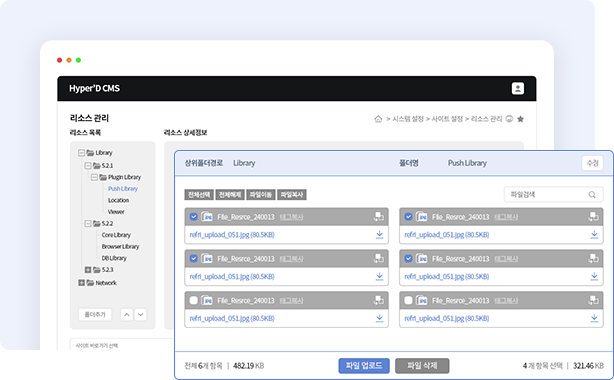Viewport: 614px width, 380px height.
Task: Click copy icon on top-left file card header
Action: (379, 217)
